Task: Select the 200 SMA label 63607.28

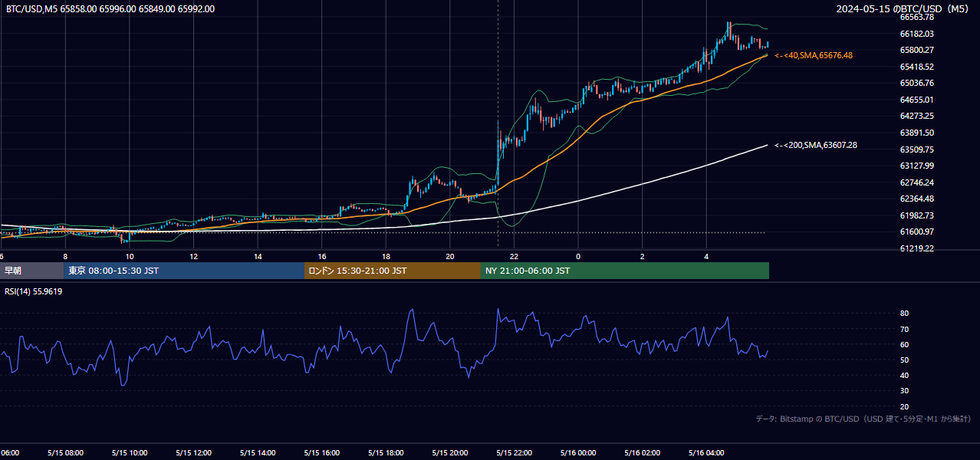Action: [816, 145]
